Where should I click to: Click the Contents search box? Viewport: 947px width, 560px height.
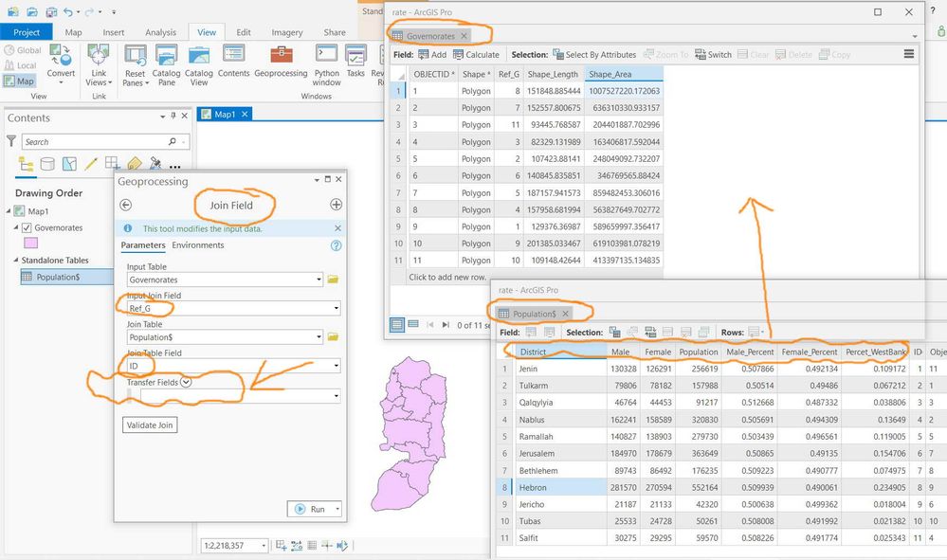point(97,142)
